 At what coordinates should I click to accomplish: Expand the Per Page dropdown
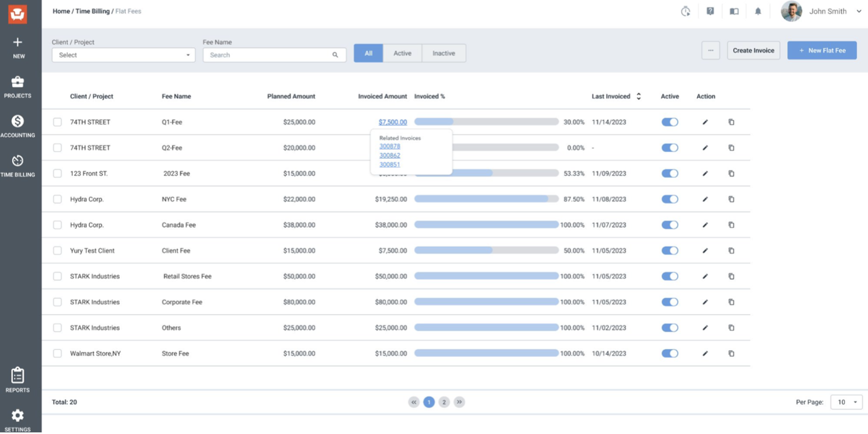point(846,402)
